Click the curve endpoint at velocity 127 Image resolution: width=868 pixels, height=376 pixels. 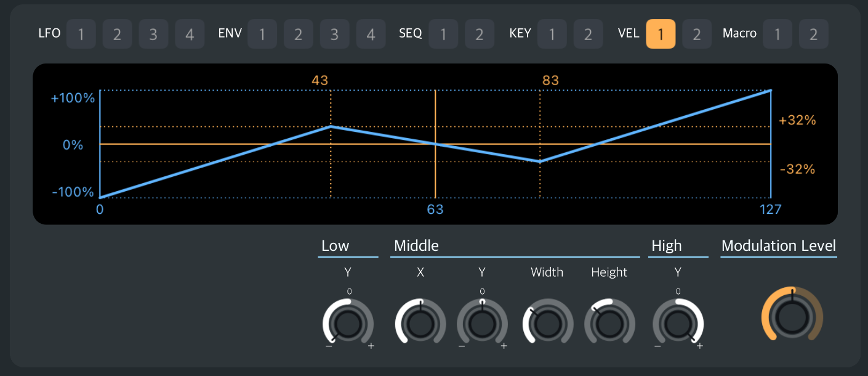(x=771, y=91)
